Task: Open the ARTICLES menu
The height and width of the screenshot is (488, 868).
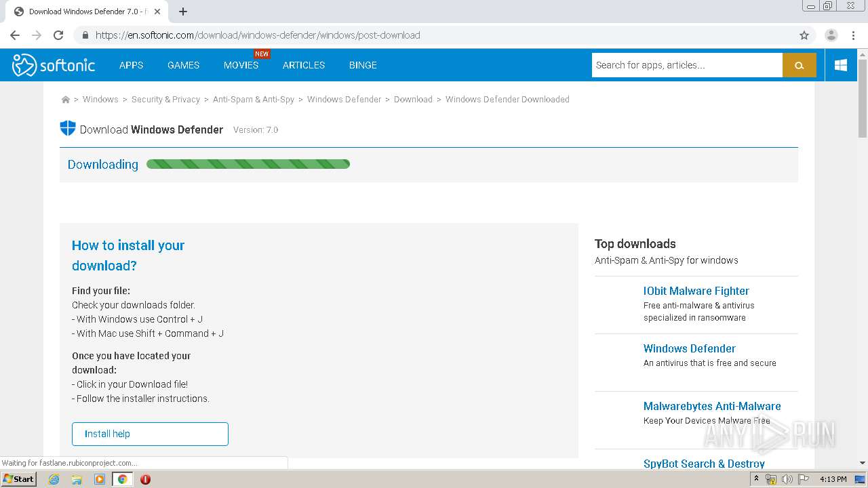Action: (304, 65)
